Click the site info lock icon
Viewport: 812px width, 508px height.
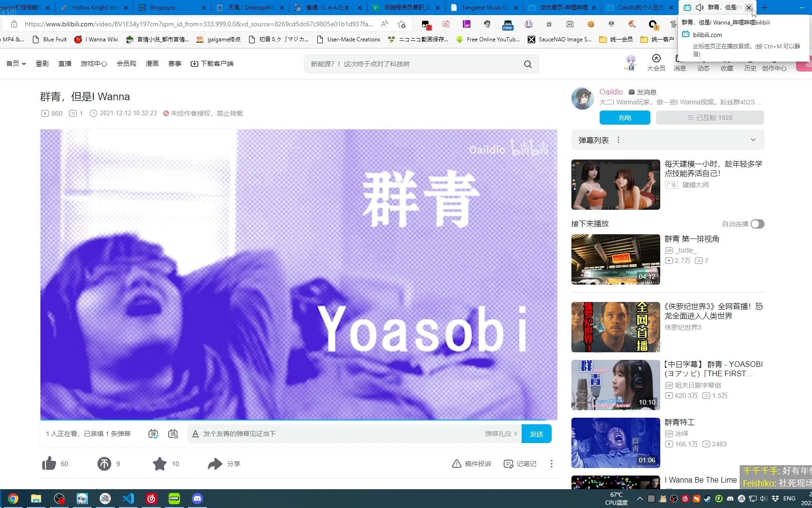pos(14,24)
